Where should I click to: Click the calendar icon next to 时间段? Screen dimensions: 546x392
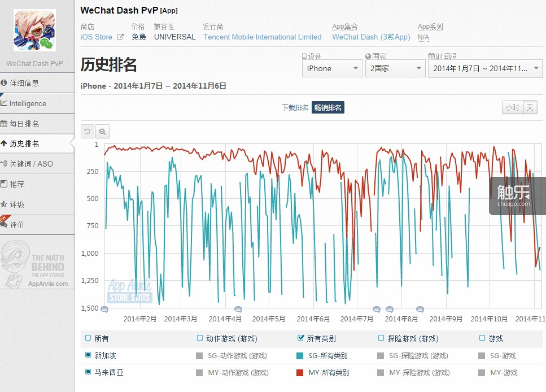click(x=431, y=56)
